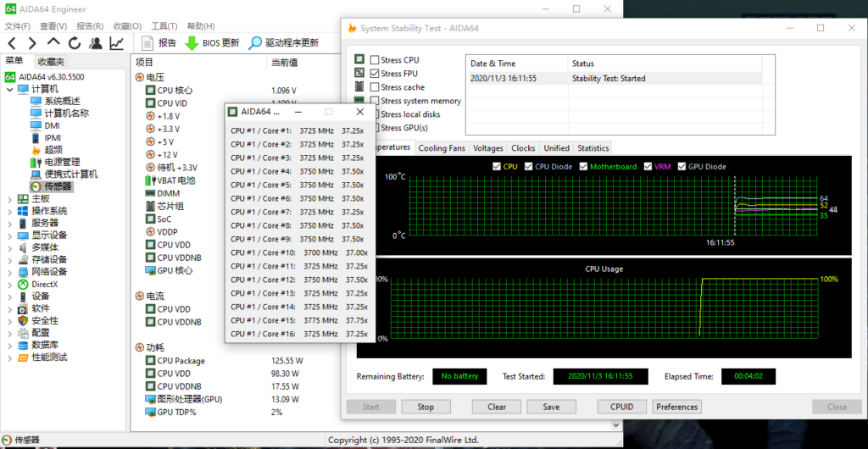The width and height of the screenshot is (868, 449).
Task: Click 多媒体 speaker icon item
Action: click(x=37, y=247)
